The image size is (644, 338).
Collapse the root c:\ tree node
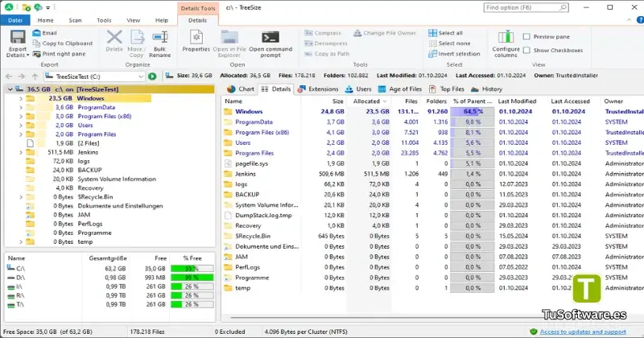pos(10,89)
